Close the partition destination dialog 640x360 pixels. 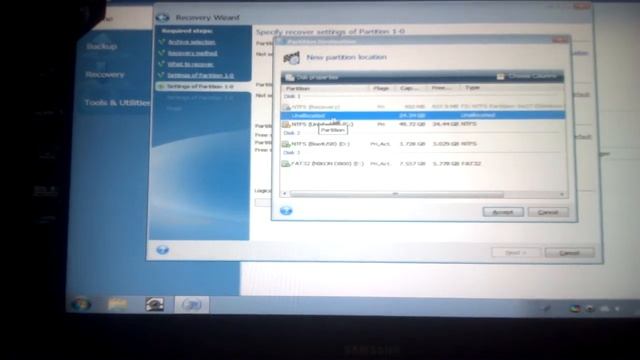click(x=560, y=40)
